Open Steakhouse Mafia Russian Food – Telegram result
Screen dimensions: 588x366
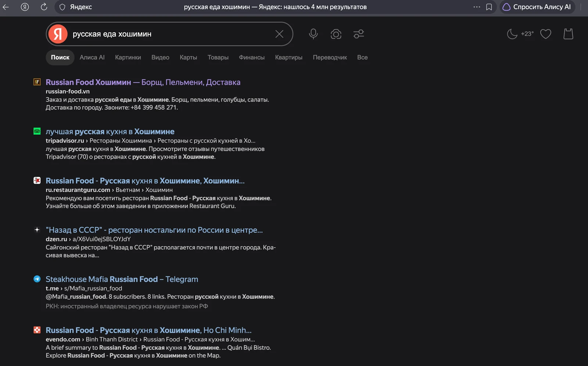click(122, 279)
